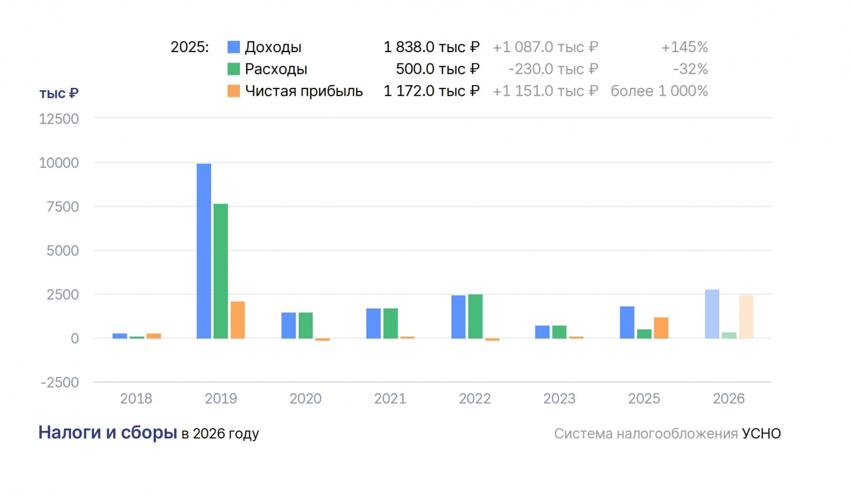Click the 2026 pale orange forecast bar
The image size is (851, 504).
pyautogui.click(x=746, y=317)
